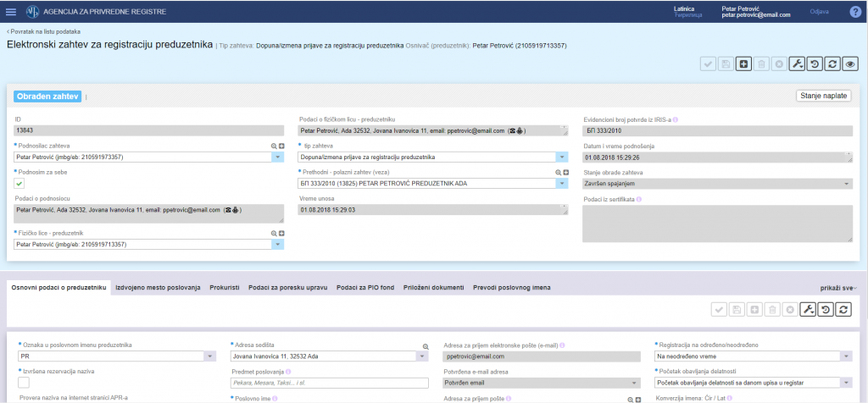Open the Priloženi dokumenti tab
The height and width of the screenshot is (403, 868).
[433, 288]
